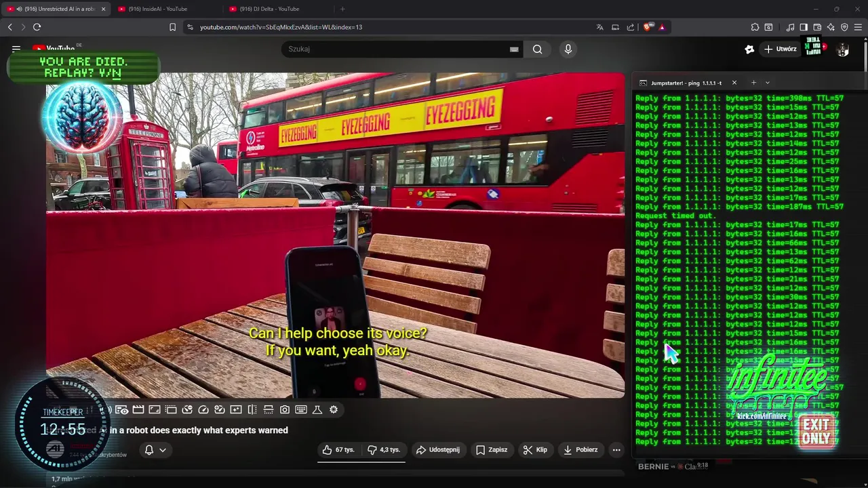Open a new browser tab

342,9
